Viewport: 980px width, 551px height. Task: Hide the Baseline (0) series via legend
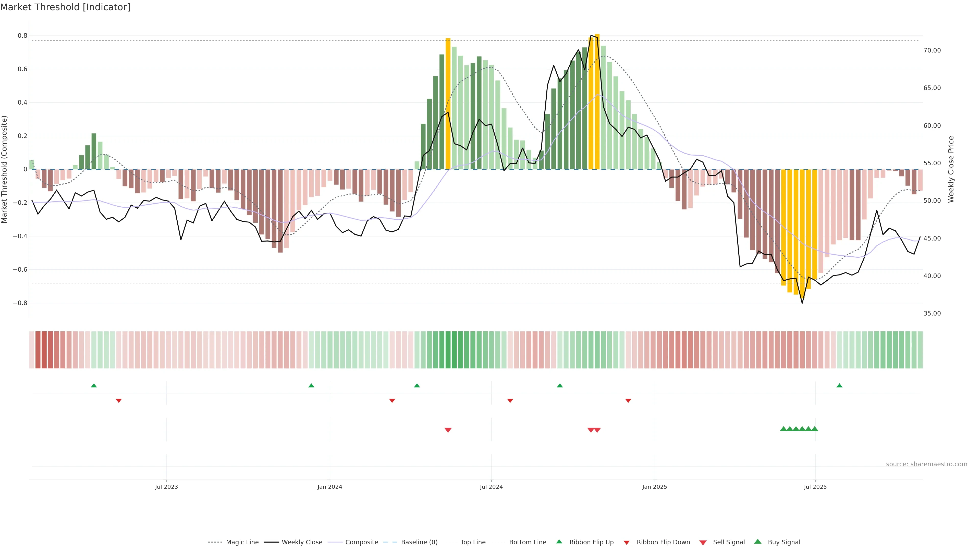[419, 542]
